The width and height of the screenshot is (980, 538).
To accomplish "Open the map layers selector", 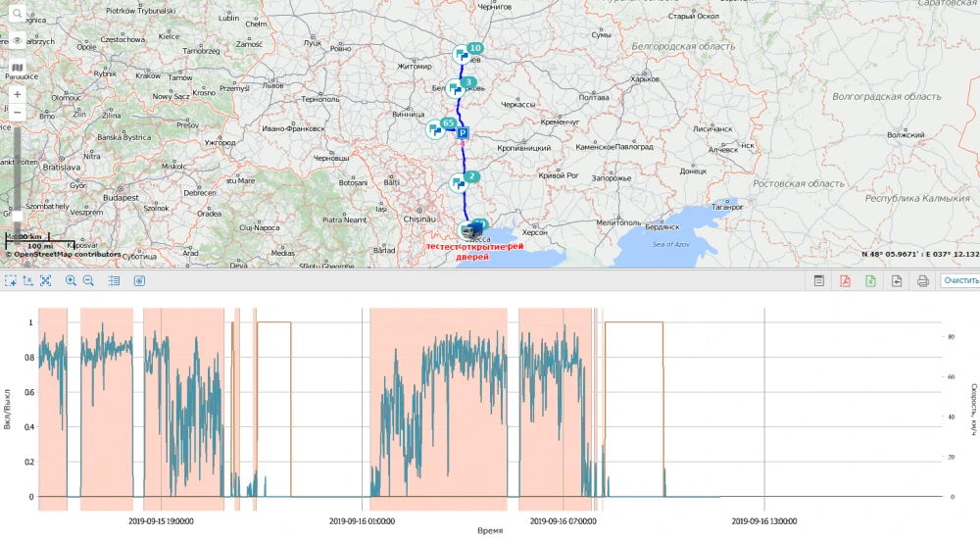I will (x=17, y=68).
